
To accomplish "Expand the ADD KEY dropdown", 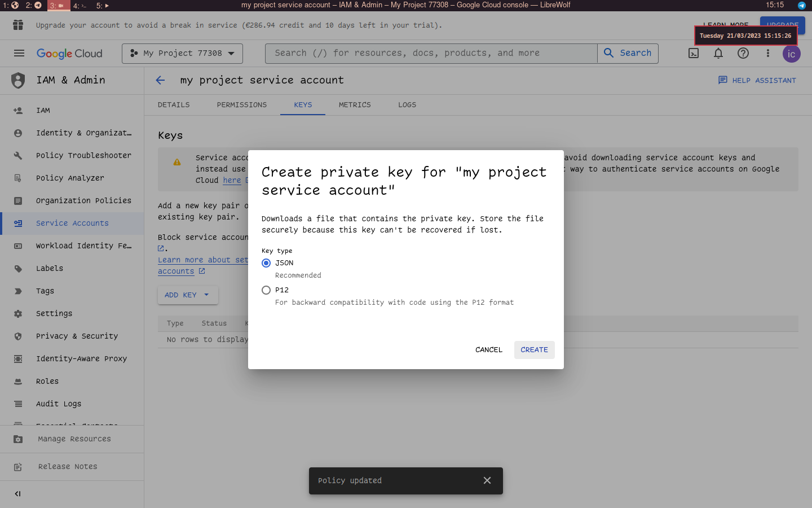I will tap(187, 295).
